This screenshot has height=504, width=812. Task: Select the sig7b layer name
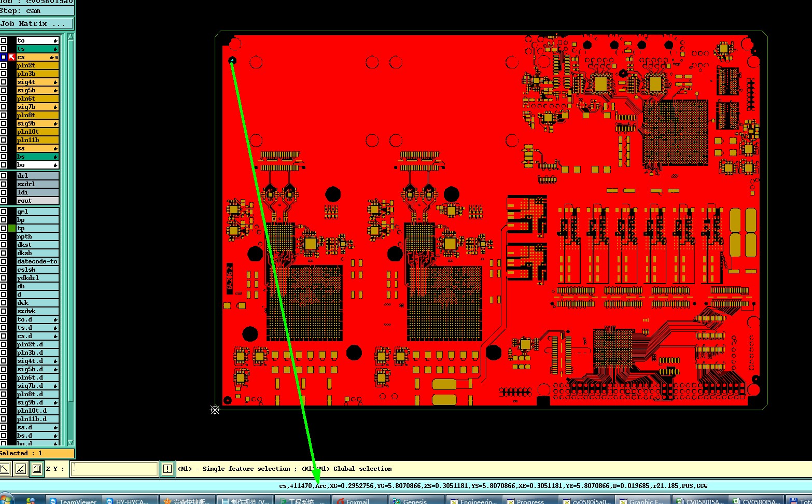(37, 107)
